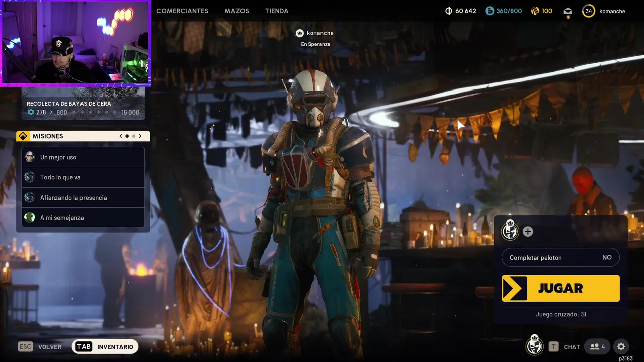Add a squad member with plus button
The height and width of the screenshot is (362, 644).
pyautogui.click(x=528, y=232)
